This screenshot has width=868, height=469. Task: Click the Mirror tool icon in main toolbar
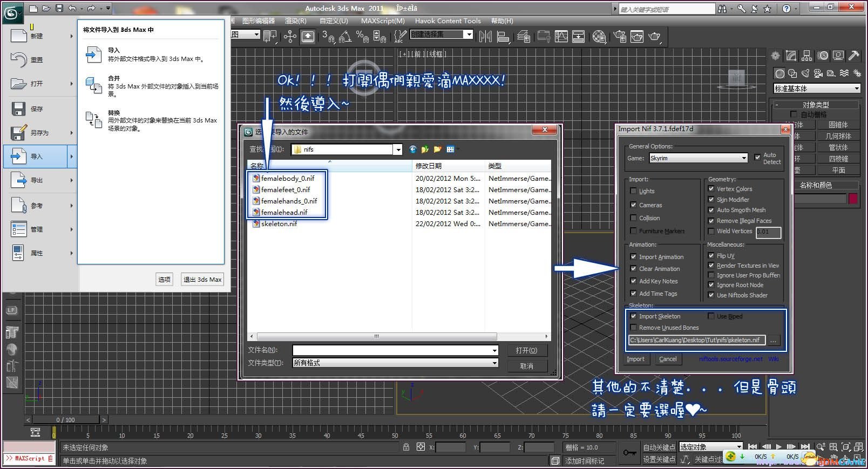click(485, 36)
